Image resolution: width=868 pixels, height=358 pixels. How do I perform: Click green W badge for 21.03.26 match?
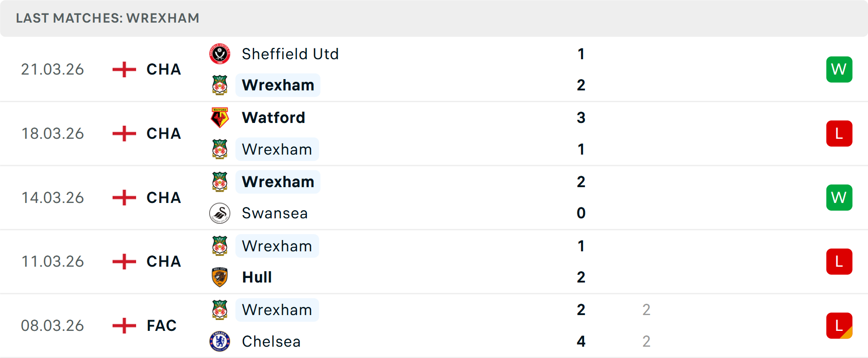[839, 70]
